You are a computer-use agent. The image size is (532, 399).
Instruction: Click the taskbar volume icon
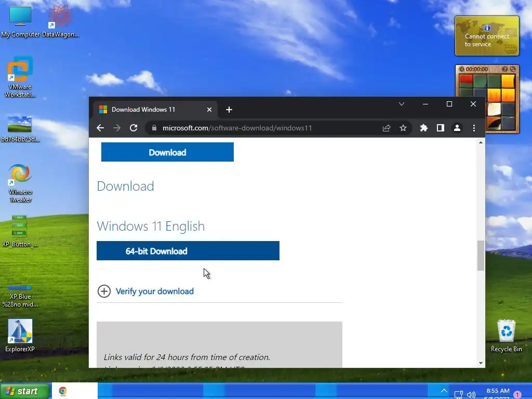point(471,395)
